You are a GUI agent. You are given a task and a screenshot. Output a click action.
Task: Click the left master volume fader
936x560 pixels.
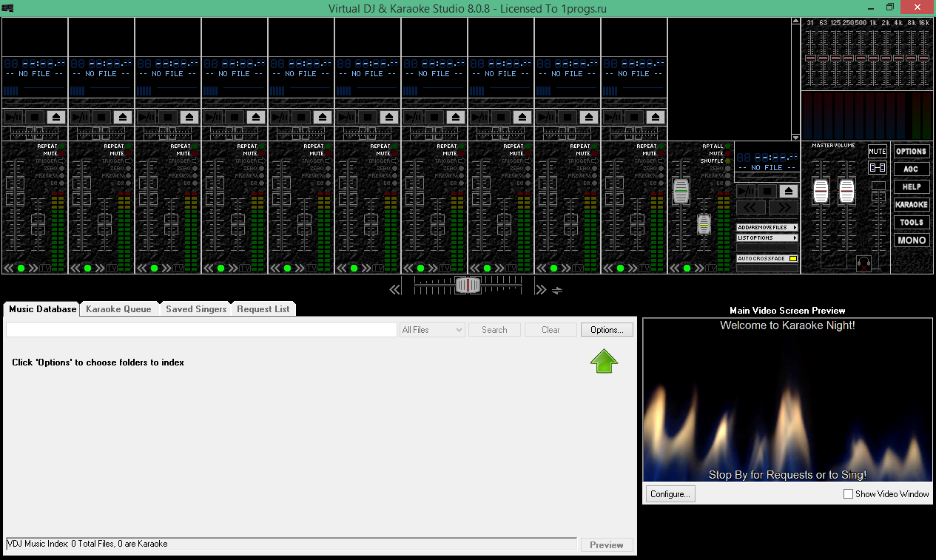click(x=821, y=191)
